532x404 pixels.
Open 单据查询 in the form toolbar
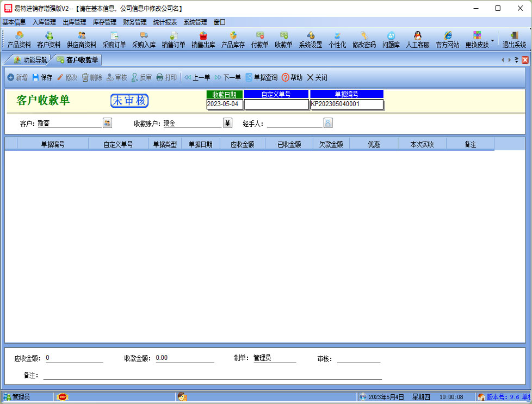click(261, 78)
